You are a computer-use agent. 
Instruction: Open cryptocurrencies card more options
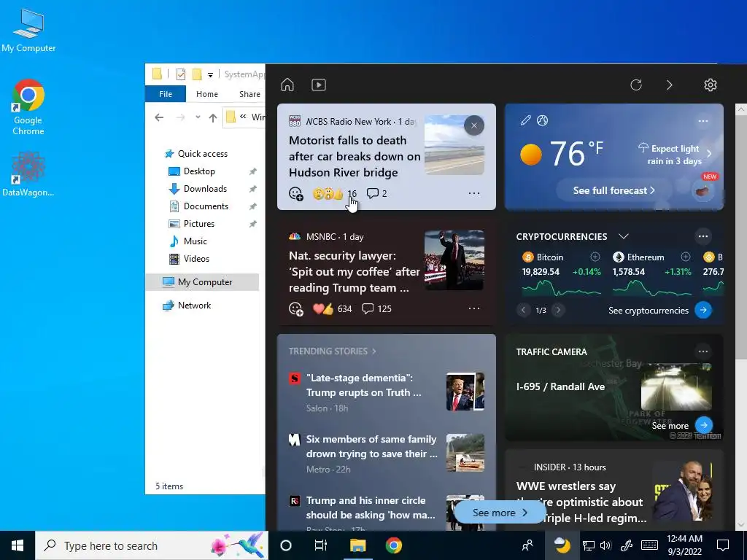pos(703,236)
